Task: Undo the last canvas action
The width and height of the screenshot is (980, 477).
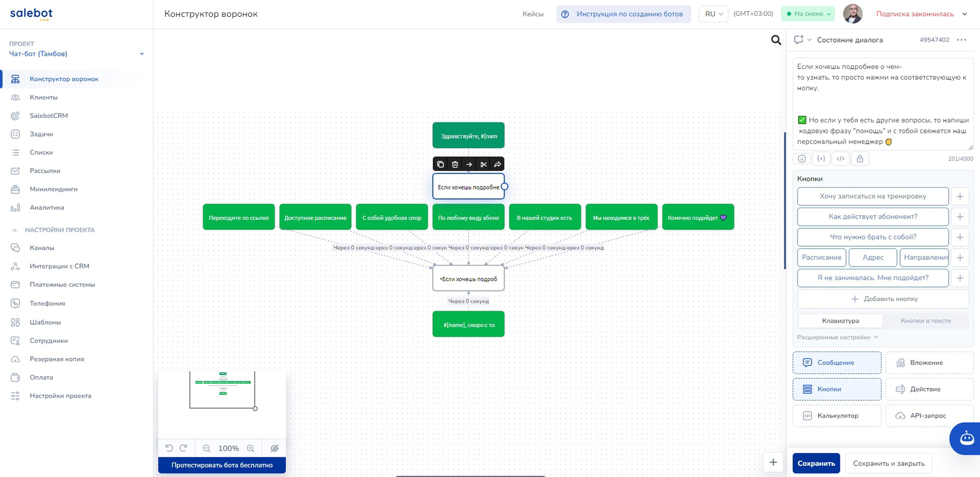Action: 169,448
